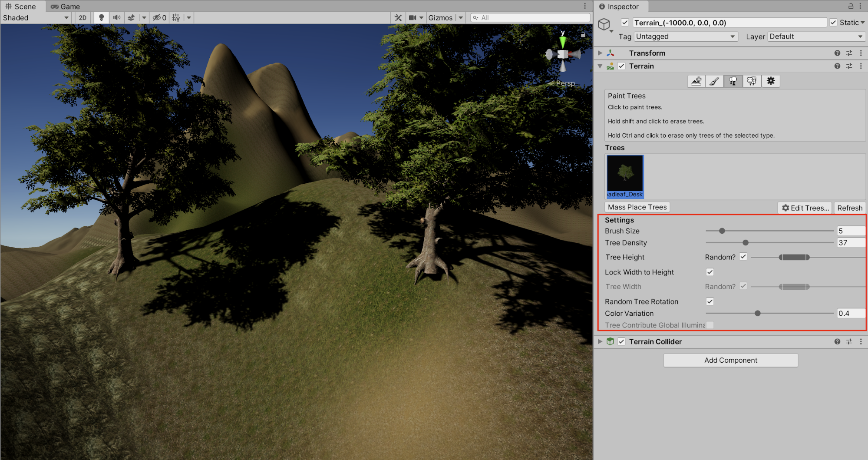Select the Broadleaf tree thumbnail
Image resolution: width=868 pixels, height=460 pixels.
pyautogui.click(x=625, y=176)
